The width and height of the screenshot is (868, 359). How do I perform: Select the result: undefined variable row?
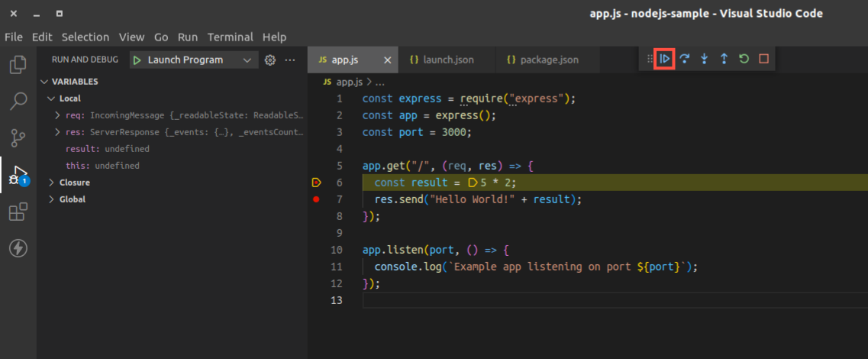173,149
